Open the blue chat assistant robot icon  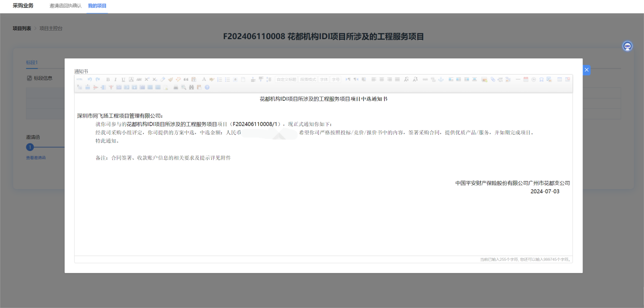[x=627, y=46]
